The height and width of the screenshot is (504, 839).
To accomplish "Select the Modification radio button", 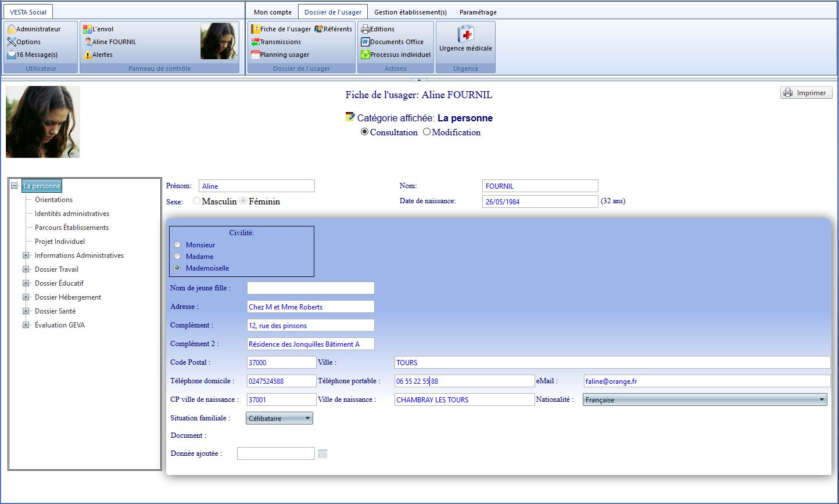I will pyautogui.click(x=426, y=132).
